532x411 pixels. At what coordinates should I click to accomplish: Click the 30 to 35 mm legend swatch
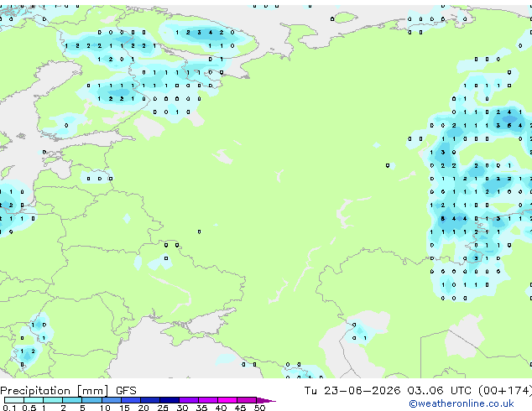[x=189, y=400]
